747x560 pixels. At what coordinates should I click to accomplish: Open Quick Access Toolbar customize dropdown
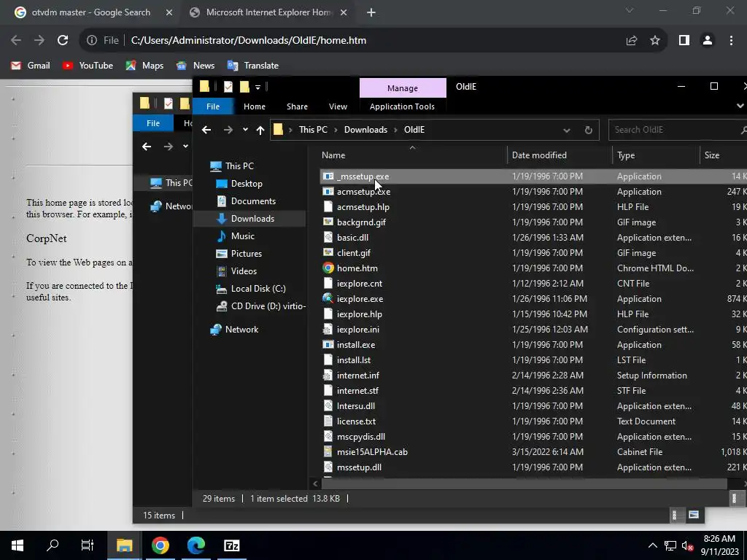pos(258,87)
